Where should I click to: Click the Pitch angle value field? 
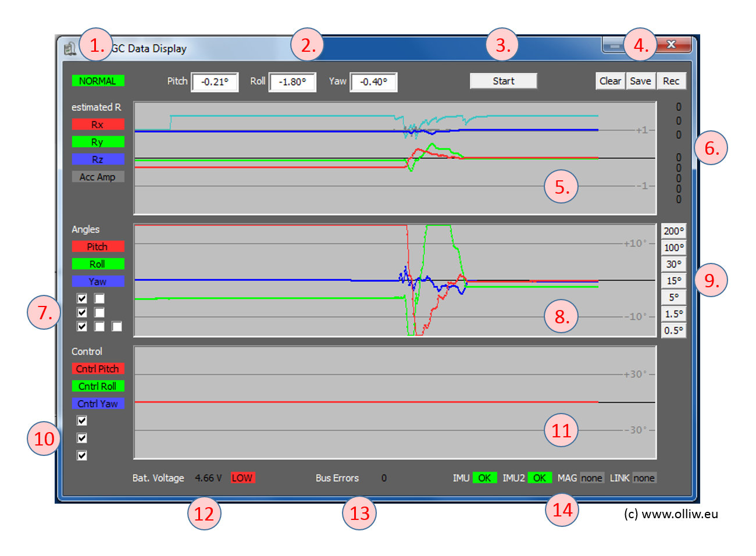tap(215, 82)
